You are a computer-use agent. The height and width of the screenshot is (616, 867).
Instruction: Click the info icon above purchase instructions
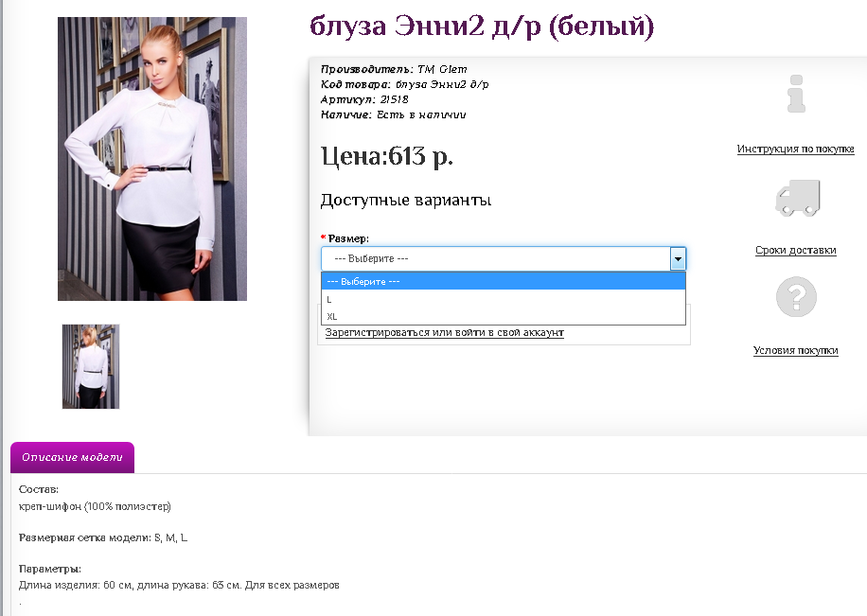[796, 94]
